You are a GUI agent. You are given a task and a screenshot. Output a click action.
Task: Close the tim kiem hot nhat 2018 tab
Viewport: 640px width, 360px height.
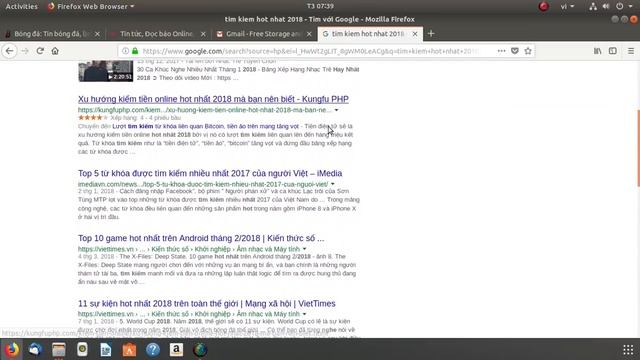click(415, 34)
